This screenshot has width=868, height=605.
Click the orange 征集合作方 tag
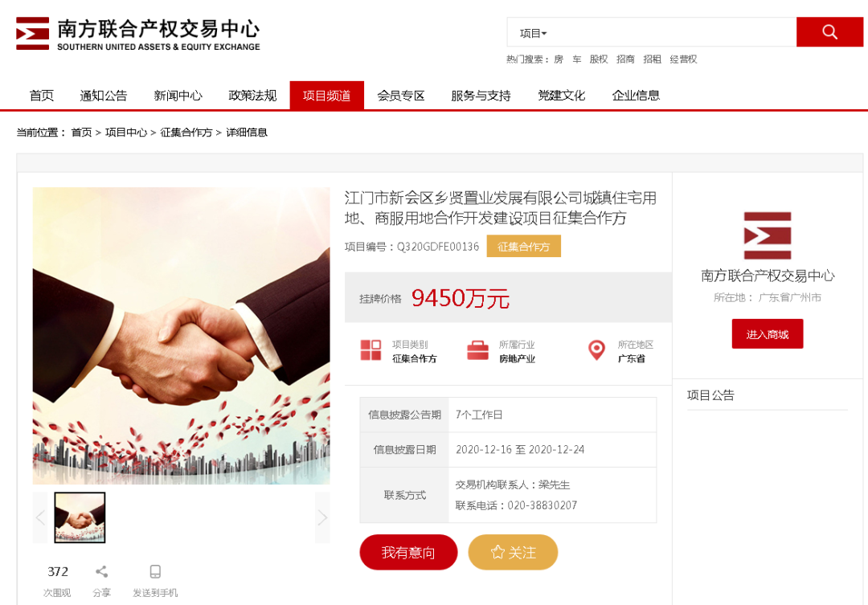[x=524, y=247]
